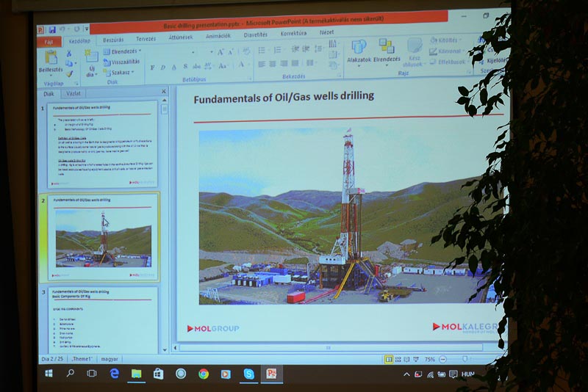588x392 pixels.
Task: Open Google Chrome from the taskbar
Action: click(204, 374)
